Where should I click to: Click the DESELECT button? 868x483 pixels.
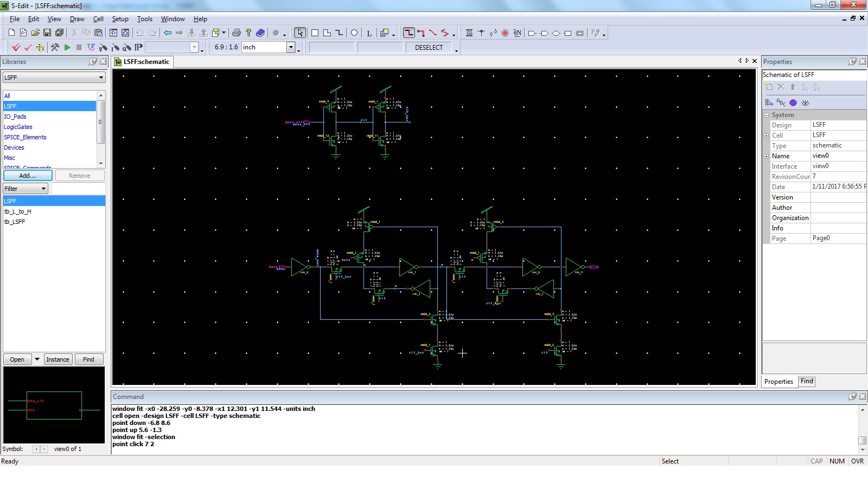[x=429, y=48]
